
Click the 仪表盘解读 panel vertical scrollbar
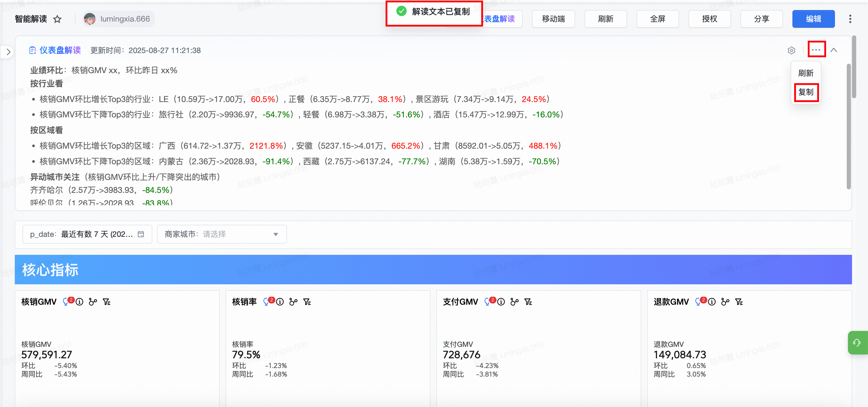848,126
